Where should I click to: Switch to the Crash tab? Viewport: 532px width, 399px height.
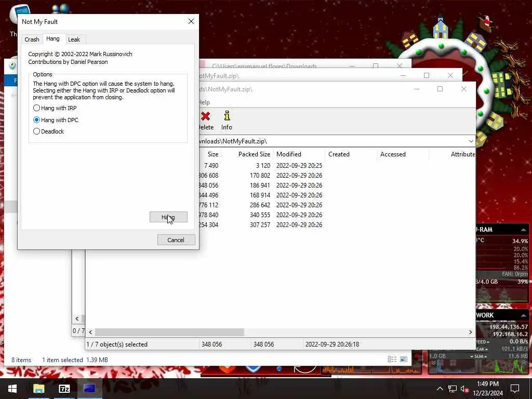[32, 39]
